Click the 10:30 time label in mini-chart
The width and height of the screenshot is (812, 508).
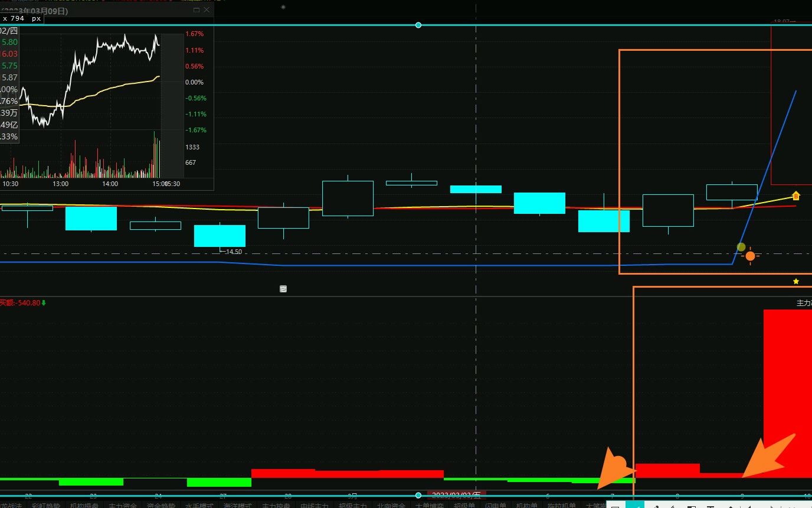(10, 184)
